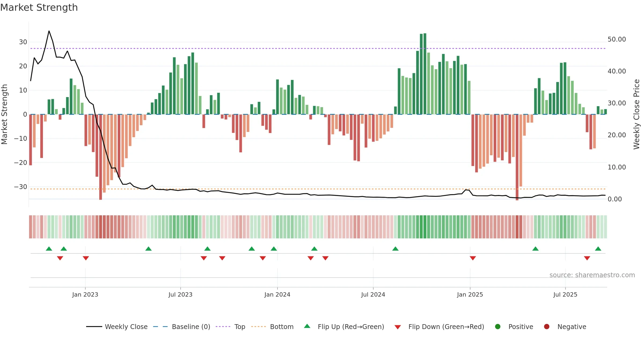Image resolution: width=644 pixels, height=362 pixels.
Task: Click the peak of the weekly close line
Action: [x=49, y=31]
